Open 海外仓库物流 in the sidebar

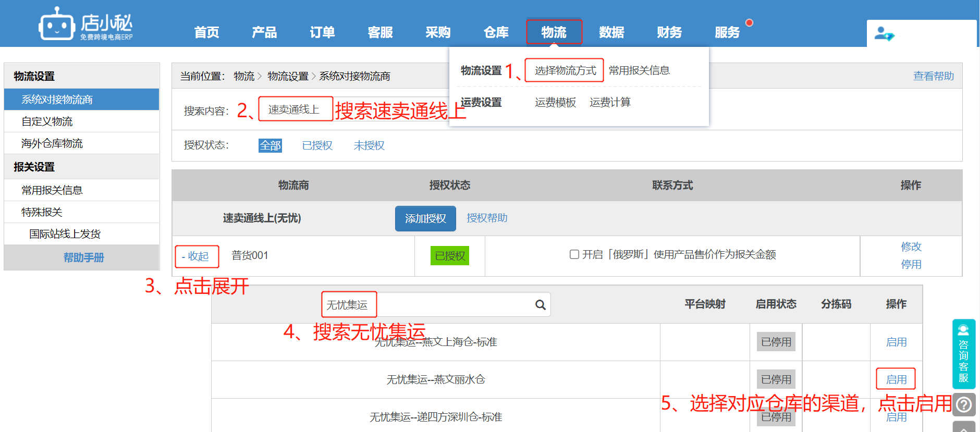82,143
